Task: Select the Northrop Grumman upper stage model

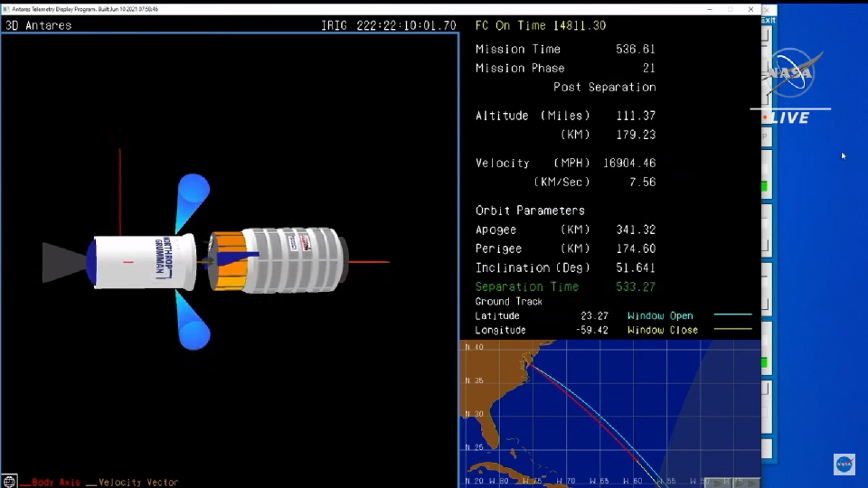Action: [x=143, y=262]
